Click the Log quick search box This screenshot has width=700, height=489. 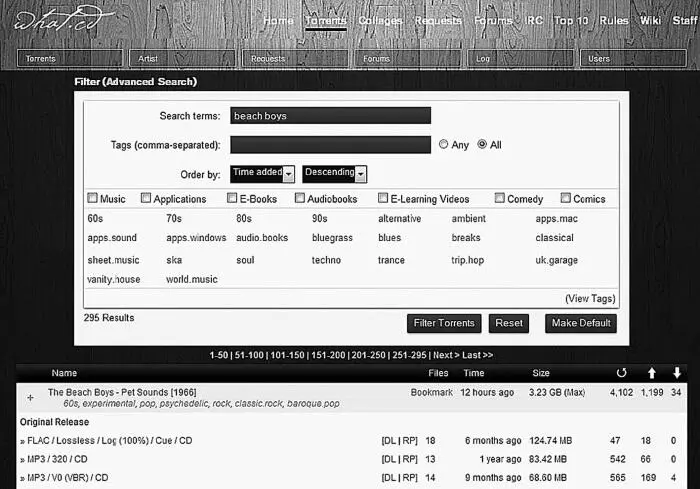tap(520, 59)
